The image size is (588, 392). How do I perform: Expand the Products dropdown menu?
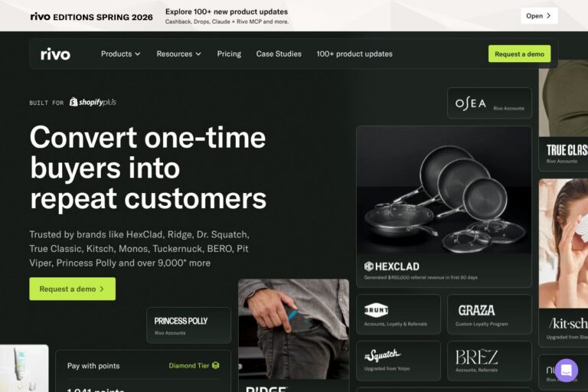click(120, 54)
